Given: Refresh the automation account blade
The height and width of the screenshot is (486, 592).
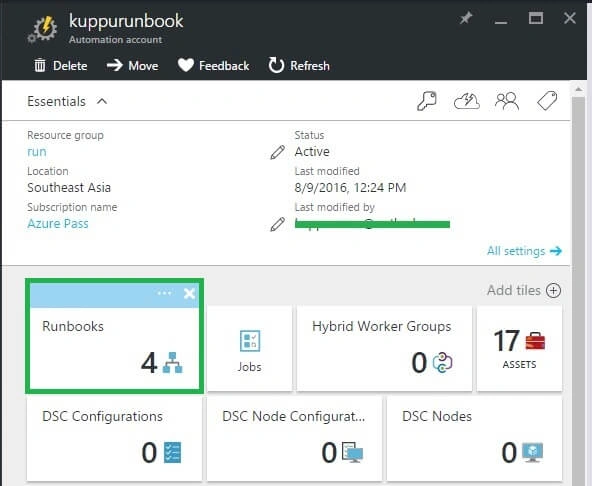Looking at the screenshot, I should 299,65.
